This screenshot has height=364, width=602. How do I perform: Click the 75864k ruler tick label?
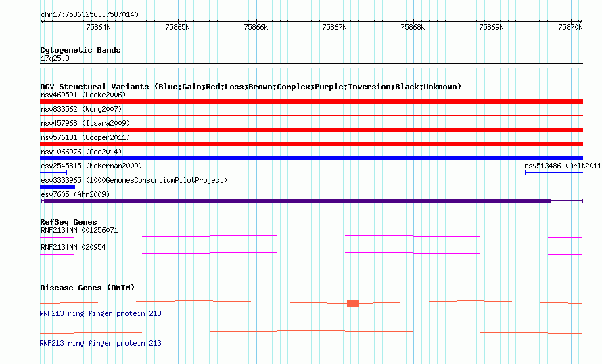pos(98,27)
